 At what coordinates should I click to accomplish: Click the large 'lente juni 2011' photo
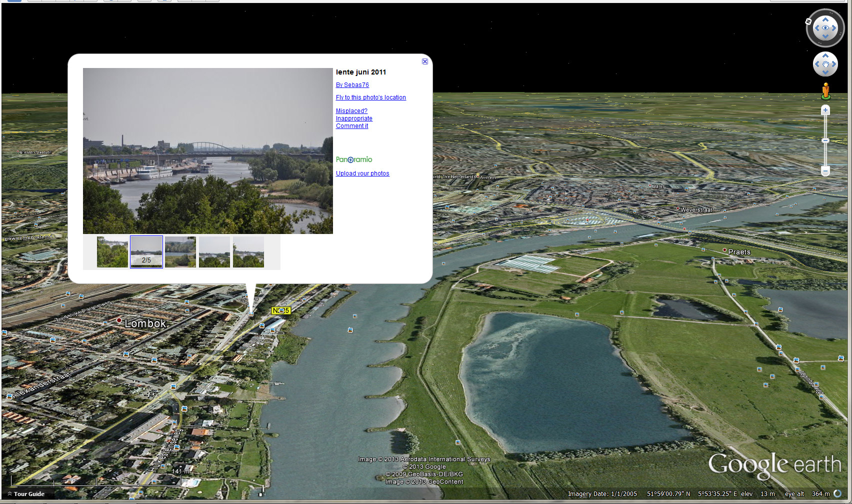(x=208, y=151)
